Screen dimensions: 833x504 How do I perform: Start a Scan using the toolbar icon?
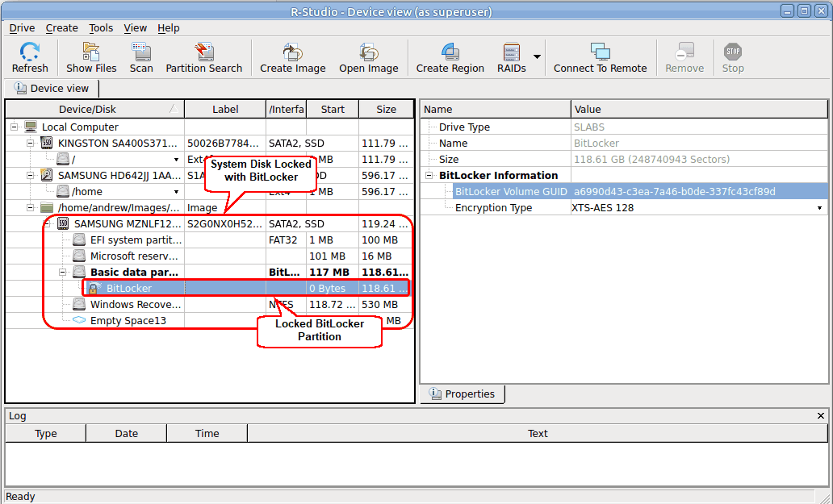[x=141, y=52]
